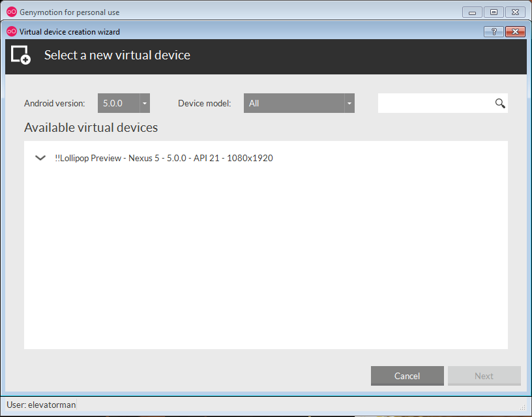Image resolution: width=532 pixels, height=417 pixels.
Task: Maximize the Genymotion main window
Action: coord(494,12)
